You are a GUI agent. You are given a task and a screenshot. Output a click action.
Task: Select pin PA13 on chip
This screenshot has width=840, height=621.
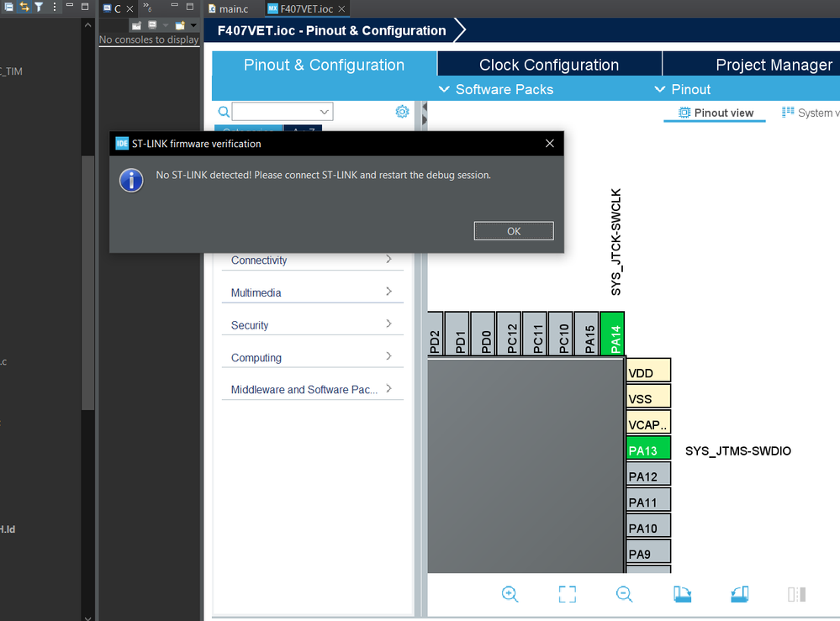pos(648,449)
